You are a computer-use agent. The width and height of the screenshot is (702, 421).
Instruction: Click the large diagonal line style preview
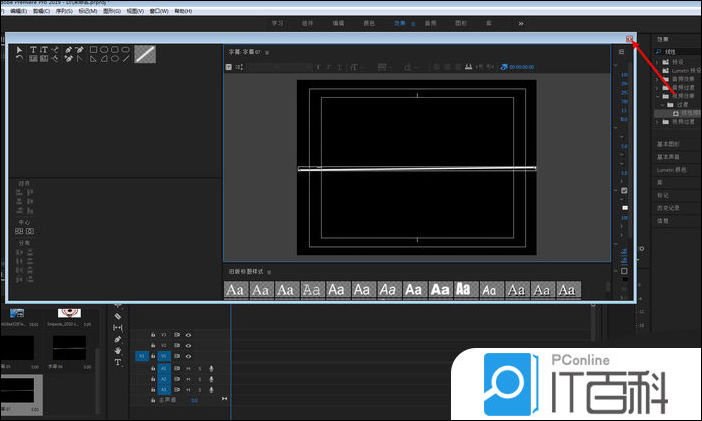coord(146,54)
